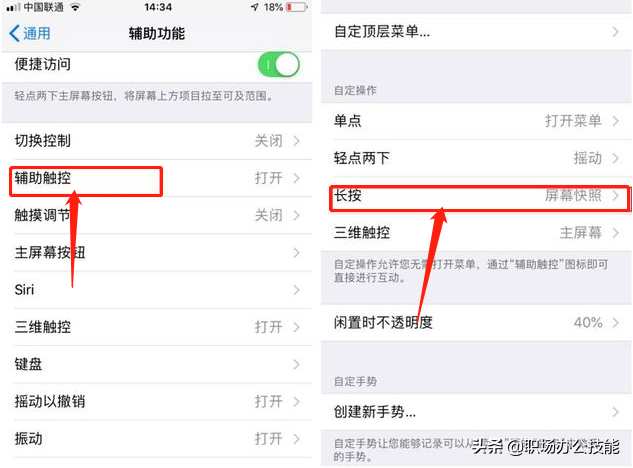Tap the cellular signal bars icon
The width and height of the screenshot is (633, 468).
[13, 7]
